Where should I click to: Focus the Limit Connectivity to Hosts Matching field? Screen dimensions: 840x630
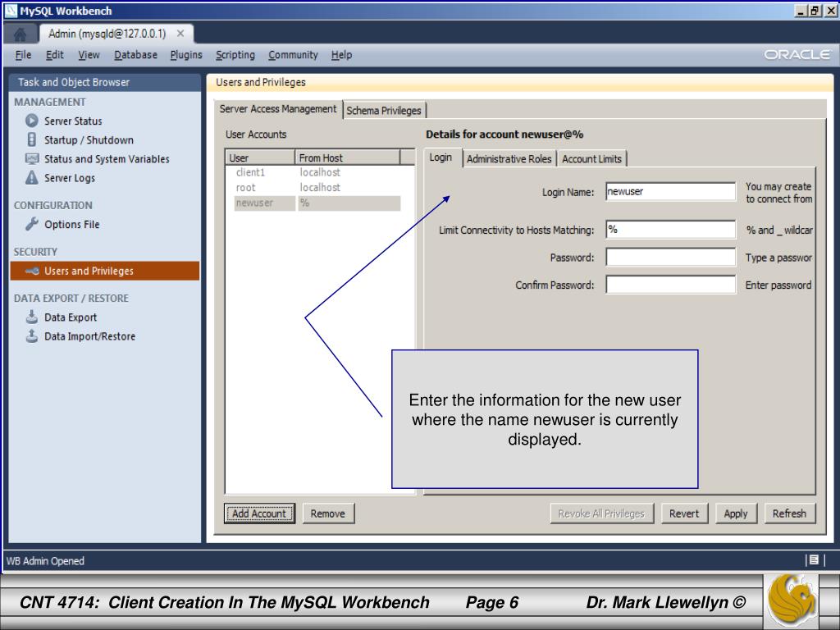pos(671,230)
